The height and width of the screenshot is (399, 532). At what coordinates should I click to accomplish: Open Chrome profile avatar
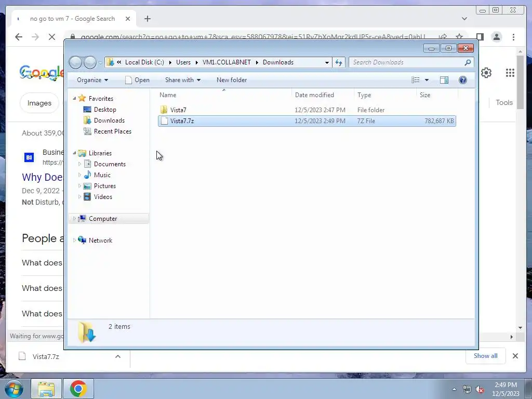click(496, 37)
